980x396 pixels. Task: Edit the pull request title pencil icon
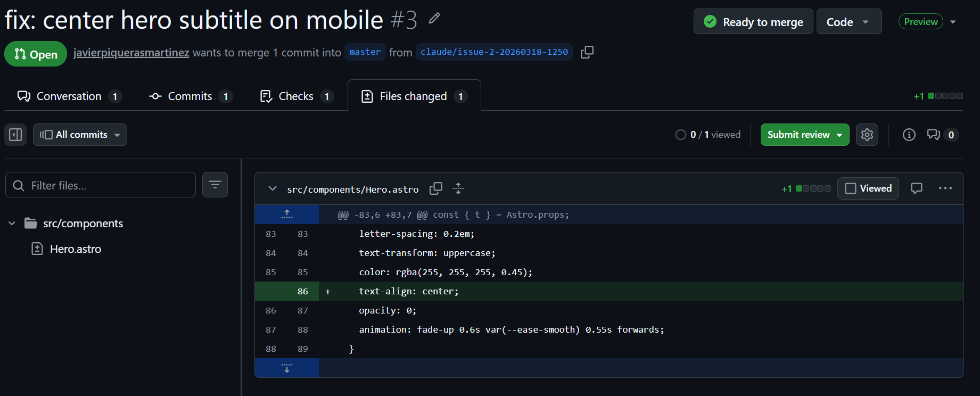tap(434, 19)
